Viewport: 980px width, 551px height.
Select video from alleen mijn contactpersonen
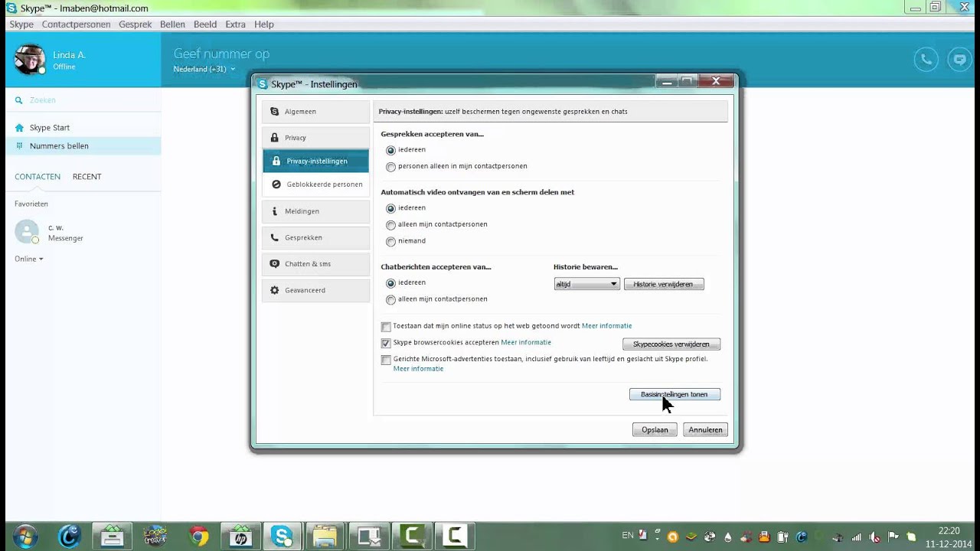click(391, 225)
